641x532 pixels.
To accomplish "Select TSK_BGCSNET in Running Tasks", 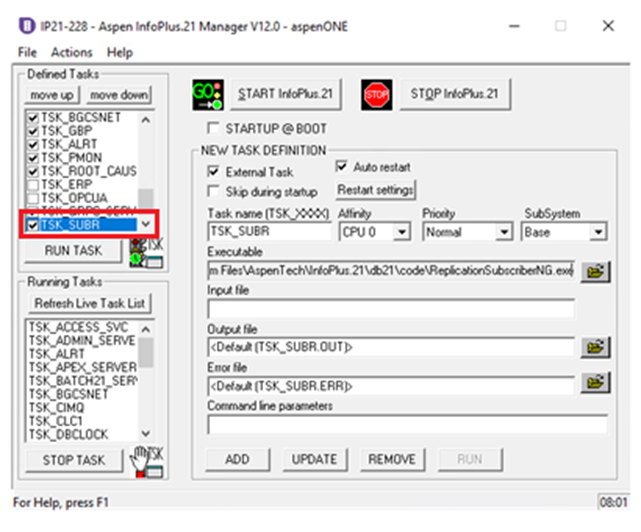I will (x=68, y=394).
